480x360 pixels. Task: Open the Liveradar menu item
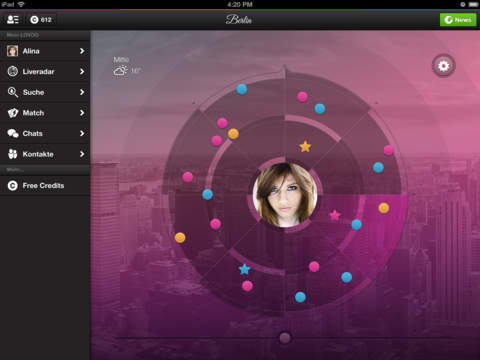[45, 71]
